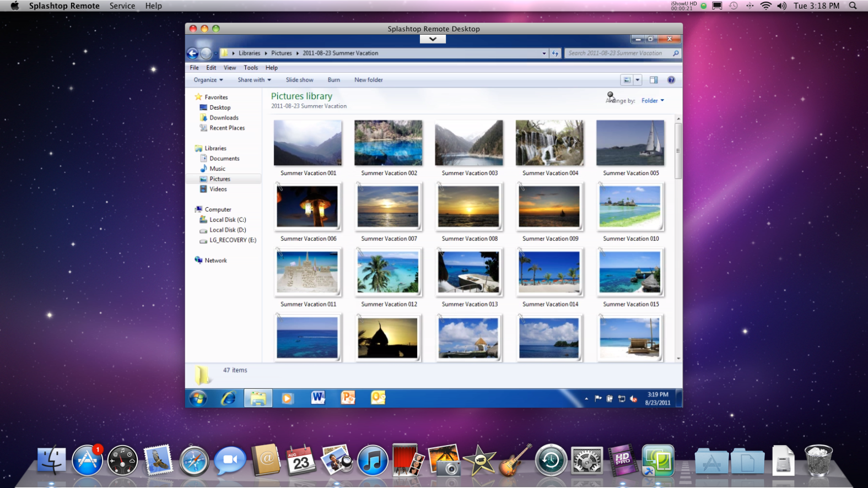The width and height of the screenshot is (868, 488).
Task: Select Local Disk (C:) in the sidebar
Action: click(x=228, y=220)
